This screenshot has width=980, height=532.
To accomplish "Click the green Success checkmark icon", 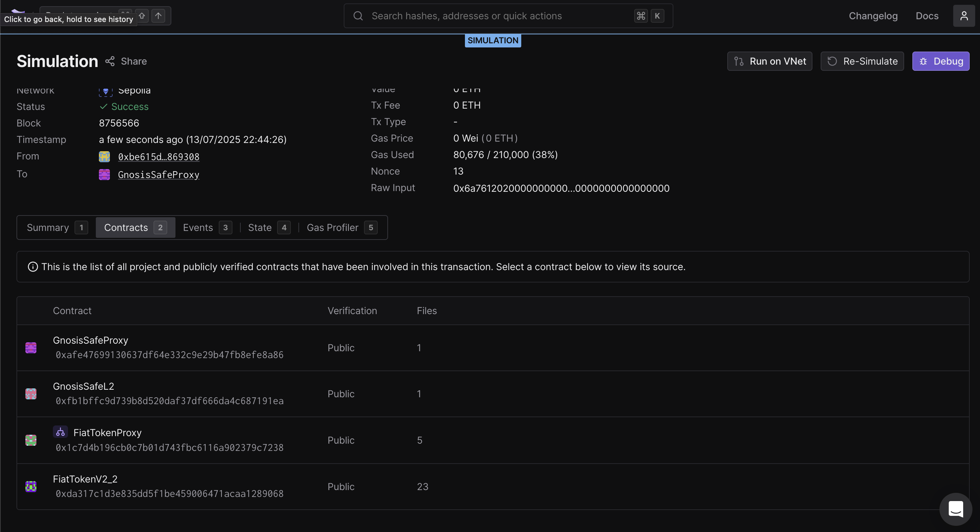I will [103, 107].
